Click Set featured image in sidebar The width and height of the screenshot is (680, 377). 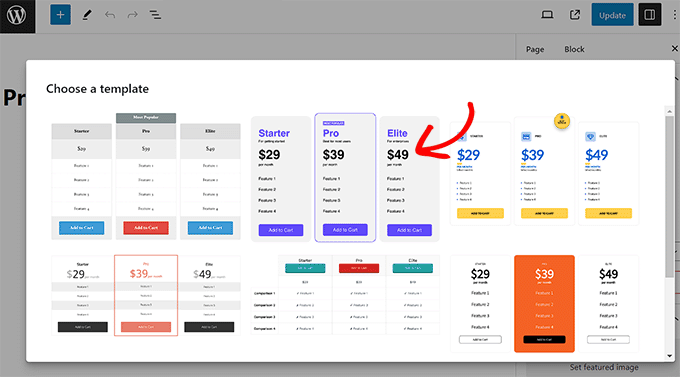pyautogui.click(x=604, y=367)
